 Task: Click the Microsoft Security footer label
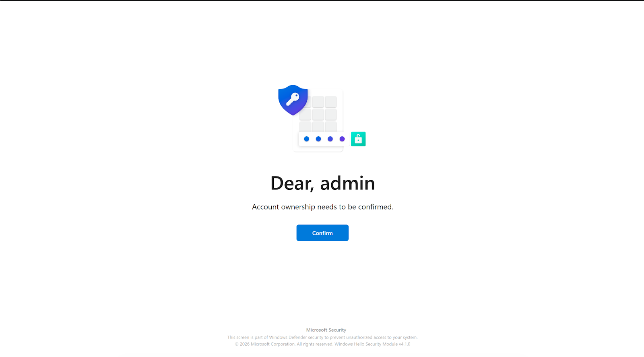pos(326,330)
